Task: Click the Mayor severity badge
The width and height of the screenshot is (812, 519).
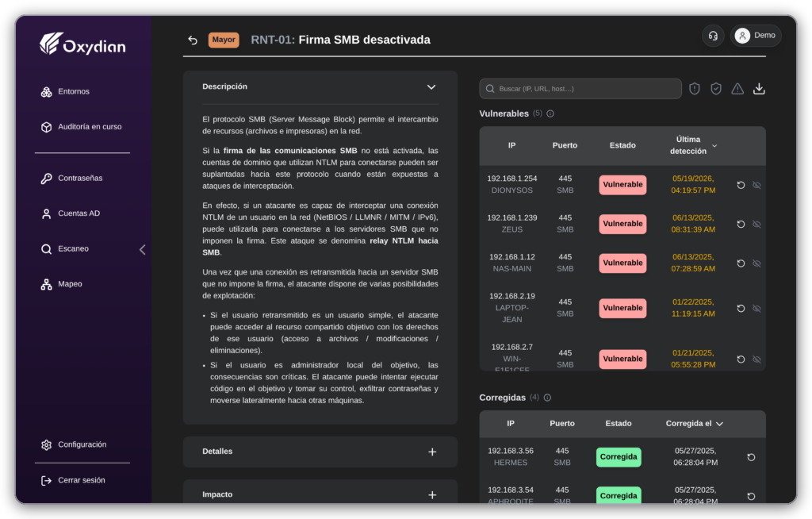Action: [224, 40]
